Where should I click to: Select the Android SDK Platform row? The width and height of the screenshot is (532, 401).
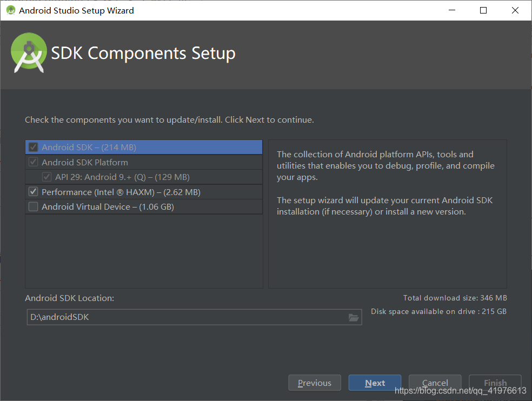pos(144,162)
